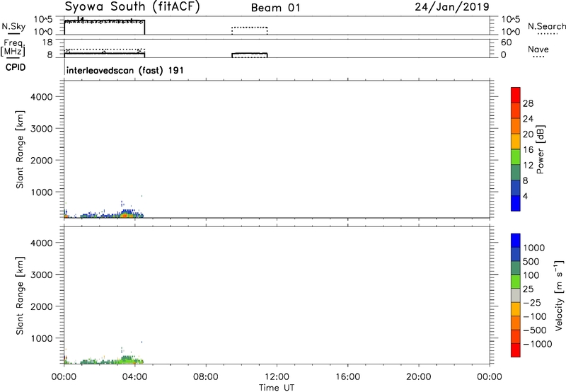Click the '08:00' time tick label
This screenshot has height=392, width=566.
[206, 377]
